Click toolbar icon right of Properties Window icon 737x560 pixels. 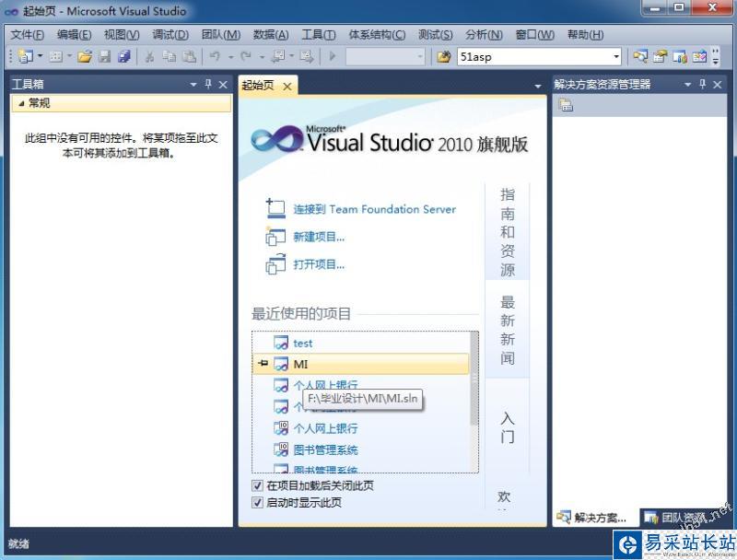680,57
